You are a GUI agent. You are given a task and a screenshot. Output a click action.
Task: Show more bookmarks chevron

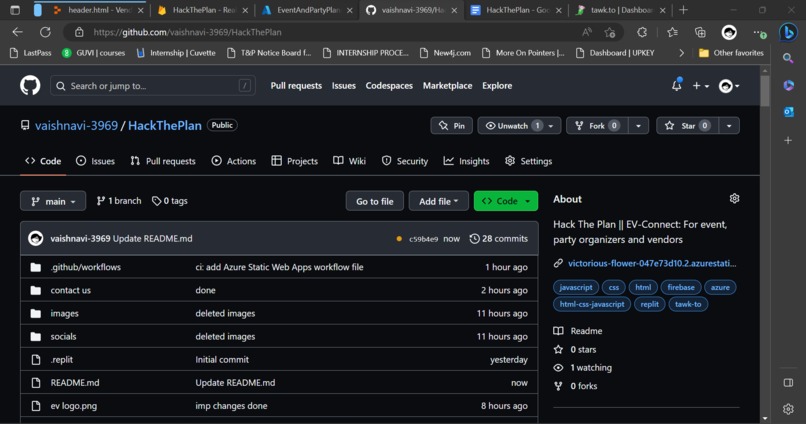[x=681, y=53]
